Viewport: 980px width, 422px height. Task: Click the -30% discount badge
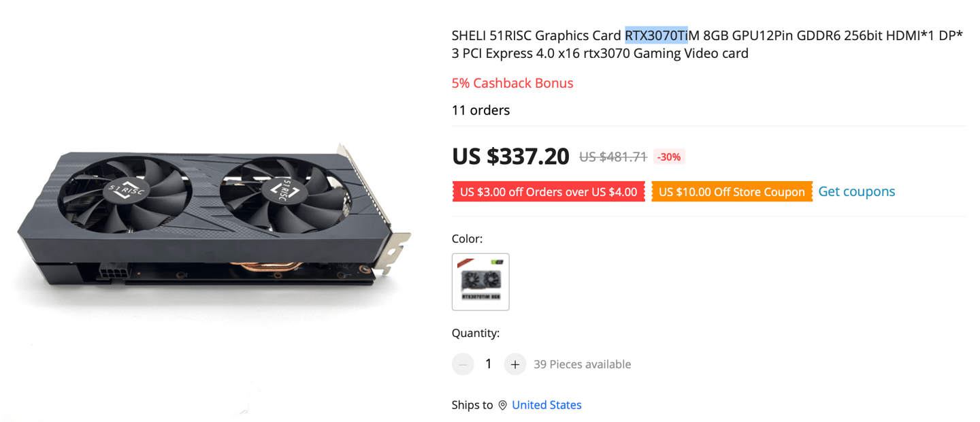click(669, 157)
